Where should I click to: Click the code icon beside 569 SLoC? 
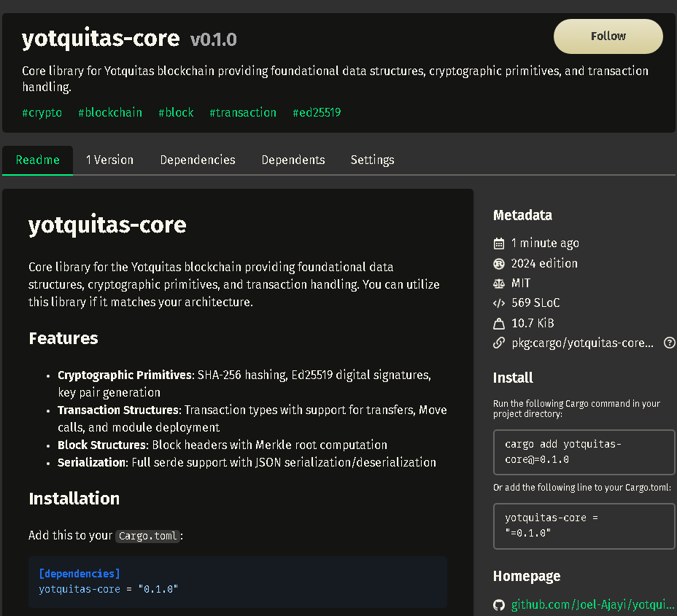tap(499, 303)
